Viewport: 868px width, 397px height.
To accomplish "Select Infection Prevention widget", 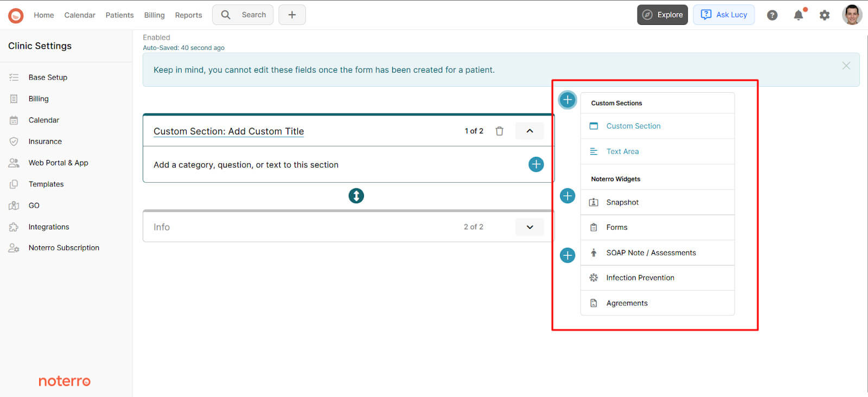I will pyautogui.click(x=658, y=278).
